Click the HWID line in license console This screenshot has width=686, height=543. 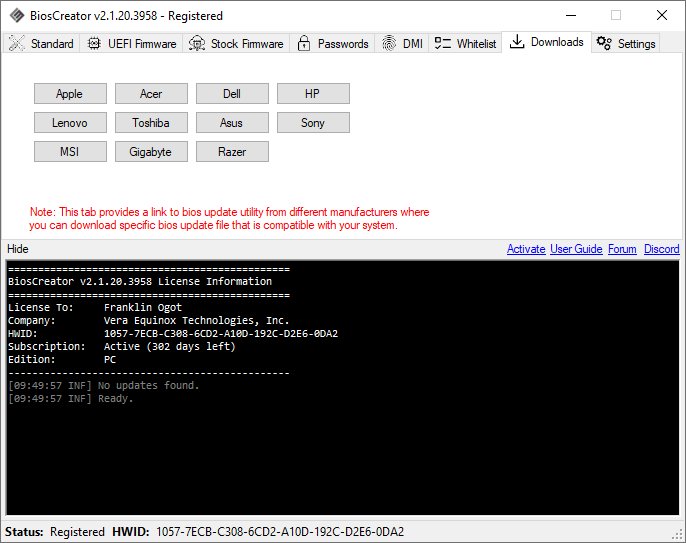click(x=173, y=333)
